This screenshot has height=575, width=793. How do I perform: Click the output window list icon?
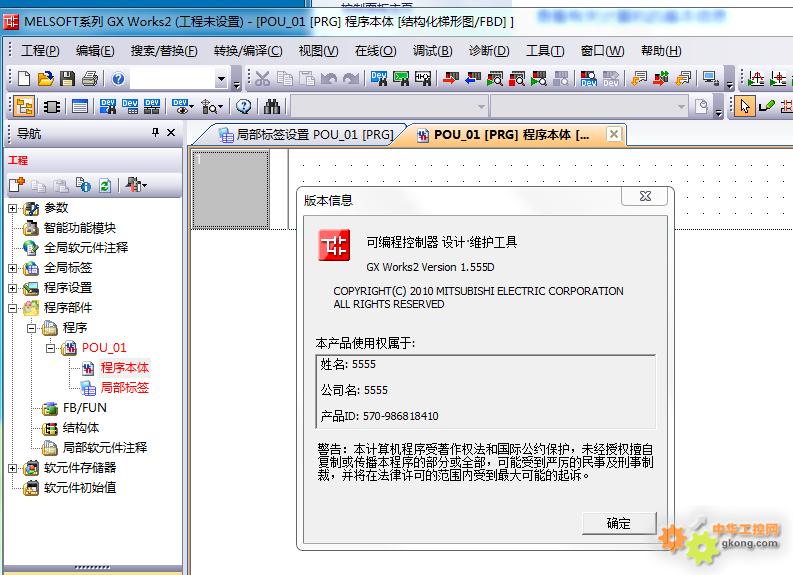click(x=80, y=106)
